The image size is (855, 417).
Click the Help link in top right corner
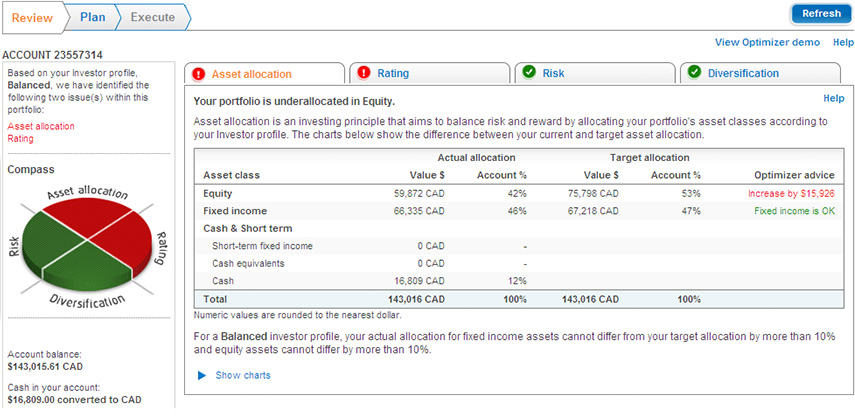click(x=843, y=42)
